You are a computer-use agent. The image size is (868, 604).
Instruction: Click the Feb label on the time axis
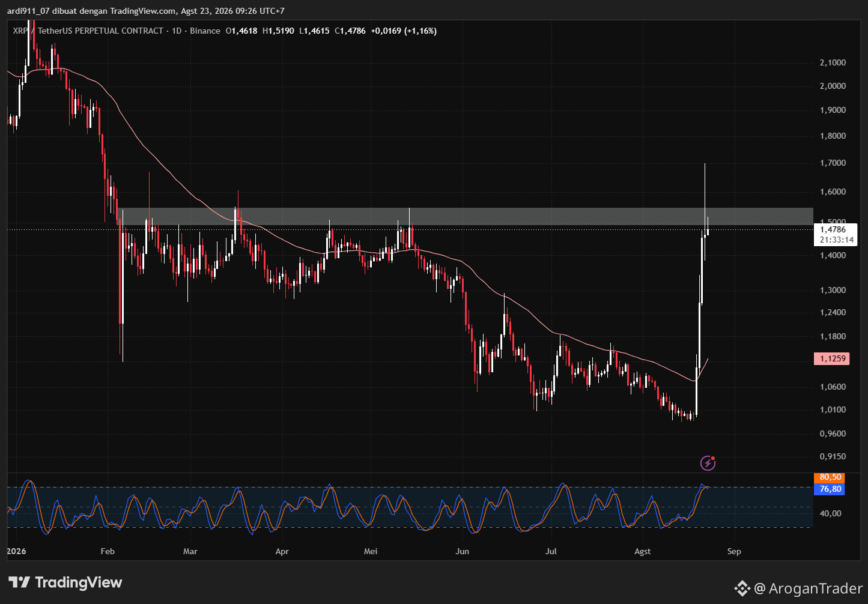click(x=108, y=551)
